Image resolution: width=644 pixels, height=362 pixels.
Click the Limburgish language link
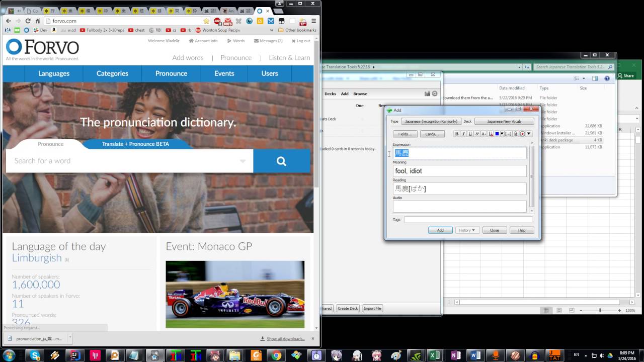pos(37,258)
